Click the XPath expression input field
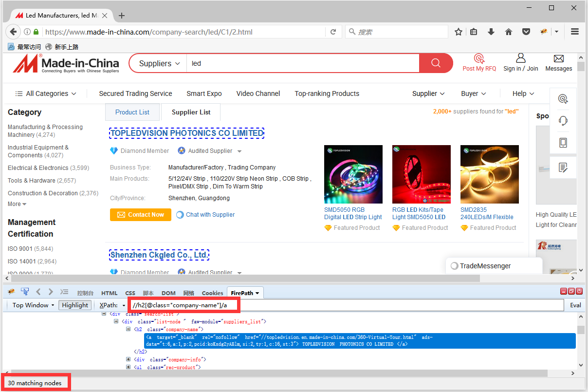 click(346, 305)
